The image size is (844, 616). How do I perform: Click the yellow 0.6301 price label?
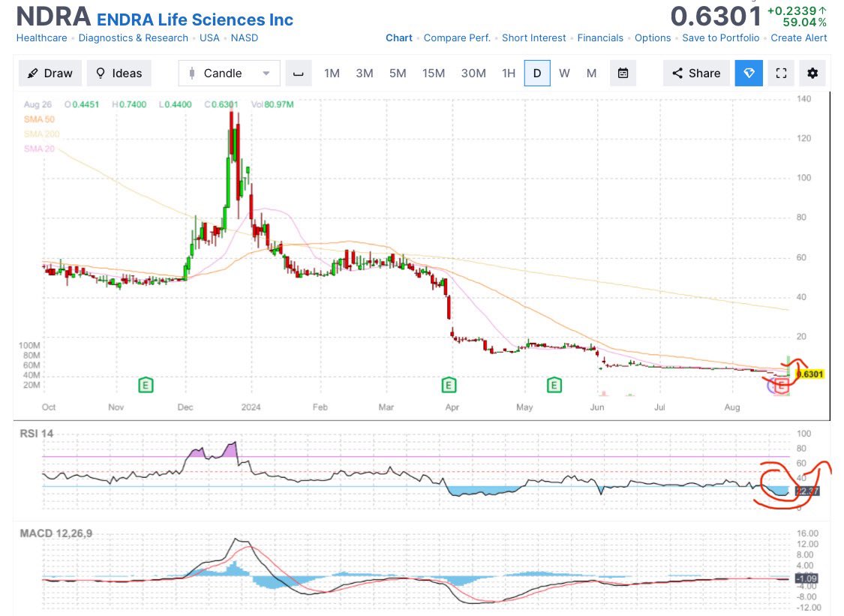tap(810, 373)
